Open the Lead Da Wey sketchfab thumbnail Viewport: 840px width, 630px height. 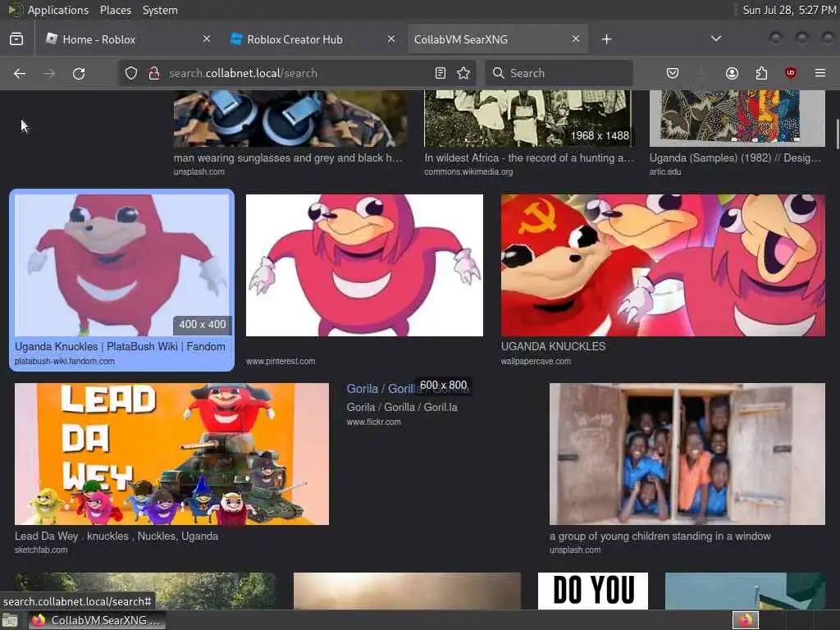tap(172, 454)
